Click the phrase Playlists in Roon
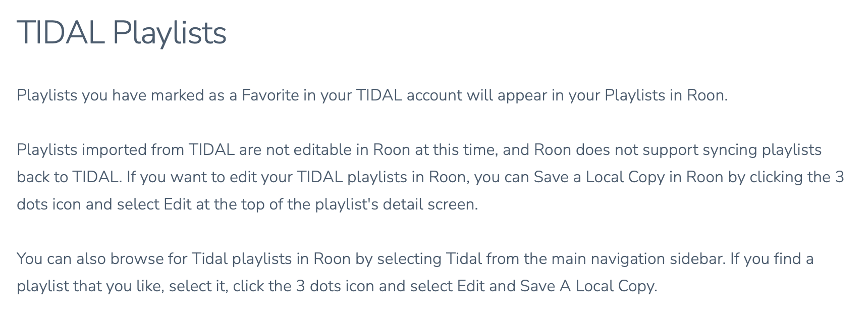The height and width of the screenshot is (314, 868). coord(666,95)
